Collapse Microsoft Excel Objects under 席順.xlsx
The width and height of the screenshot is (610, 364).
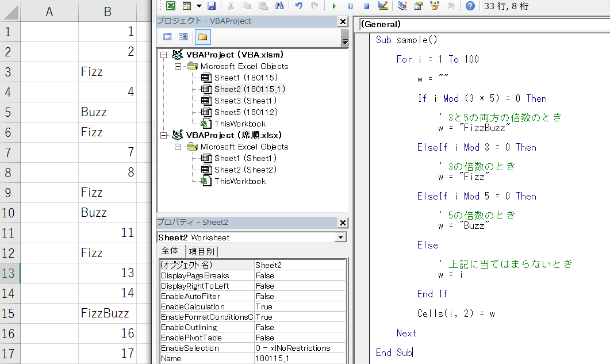coord(178,147)
